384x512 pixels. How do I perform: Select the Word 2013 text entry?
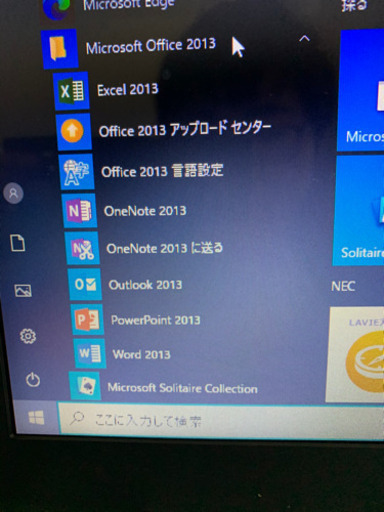(142, 354)
